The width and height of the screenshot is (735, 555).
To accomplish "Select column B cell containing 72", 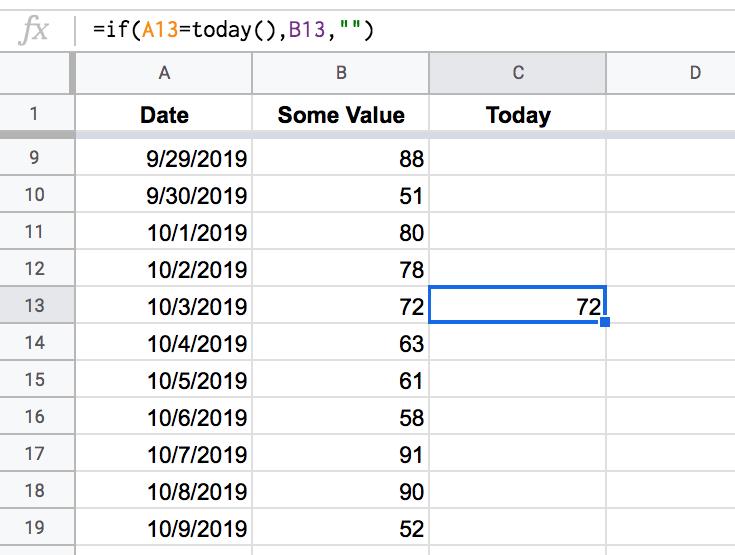I will [x=341, y=306].
